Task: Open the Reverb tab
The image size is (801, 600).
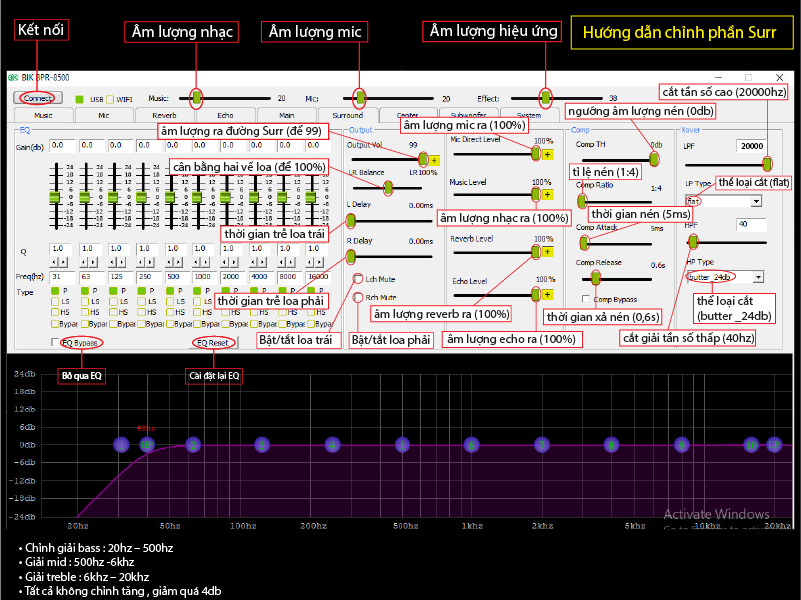Action: 164,115
